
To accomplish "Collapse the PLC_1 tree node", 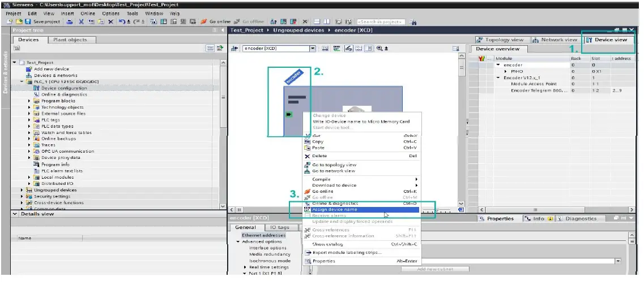I will (22, 82).
